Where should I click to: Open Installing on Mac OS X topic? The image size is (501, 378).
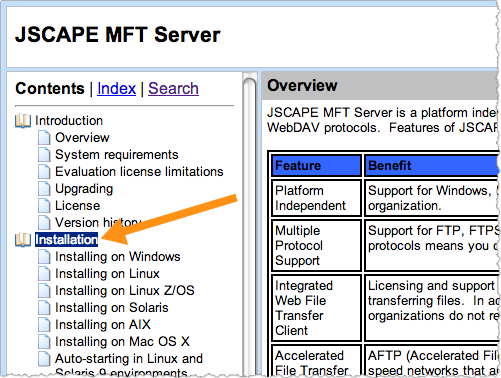coord(122,342)
